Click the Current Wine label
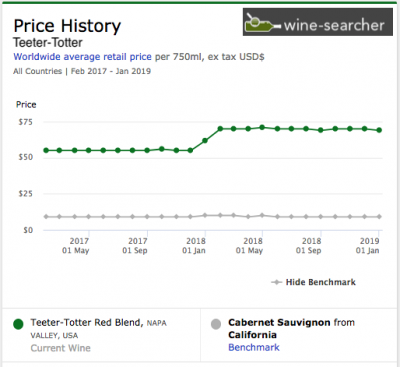 click(x=61, y=348)
